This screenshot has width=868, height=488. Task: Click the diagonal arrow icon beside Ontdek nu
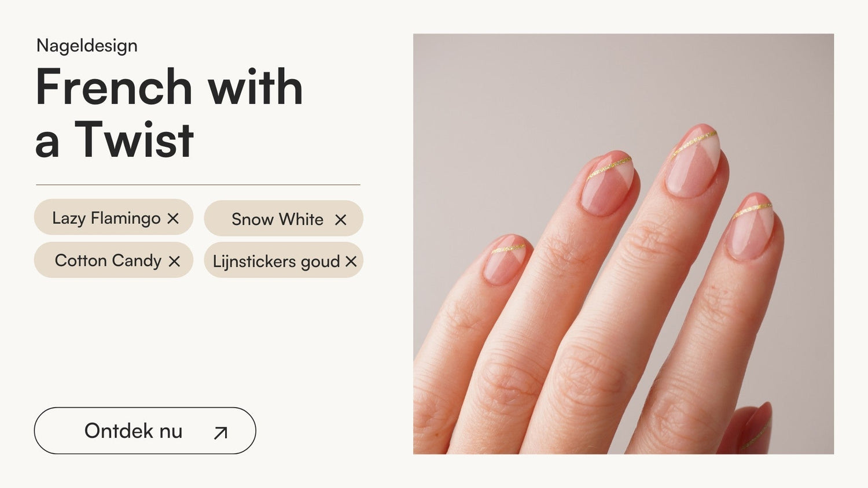[x=220, y=432]
